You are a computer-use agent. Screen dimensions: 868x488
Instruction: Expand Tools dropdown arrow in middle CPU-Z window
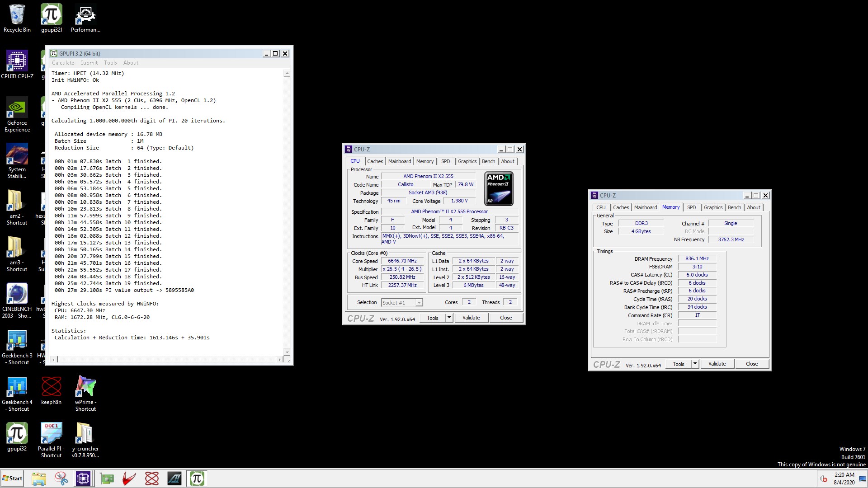449,318
